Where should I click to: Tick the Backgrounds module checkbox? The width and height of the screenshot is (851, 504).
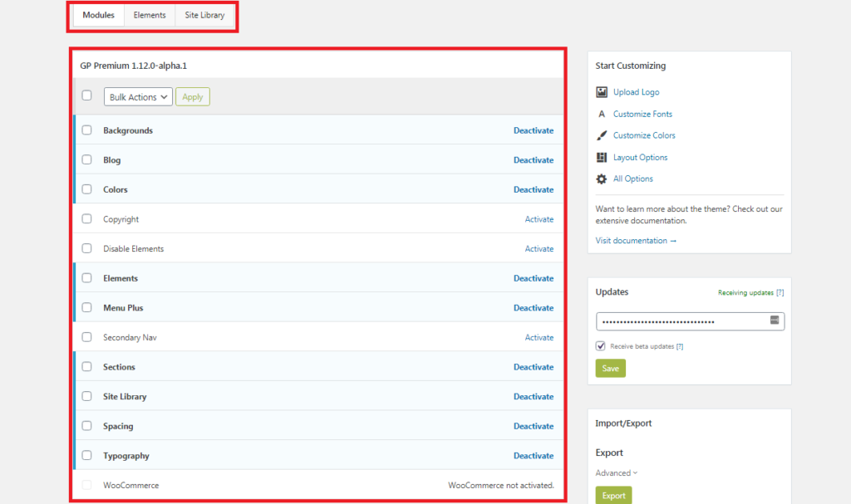click(x=87, y=130)
